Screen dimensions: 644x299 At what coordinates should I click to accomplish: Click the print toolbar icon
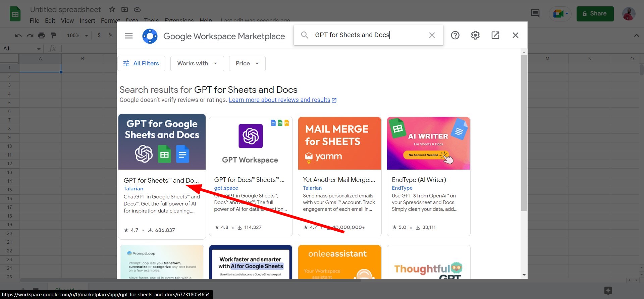click(42, 35)
